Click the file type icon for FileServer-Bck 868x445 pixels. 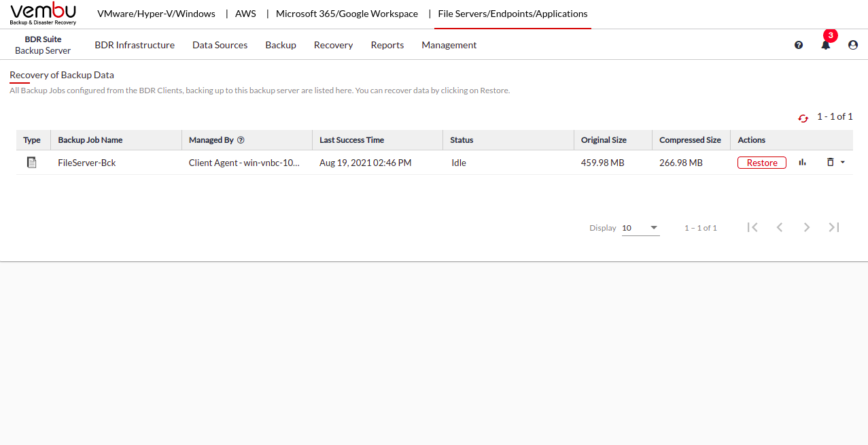[31, 163]
